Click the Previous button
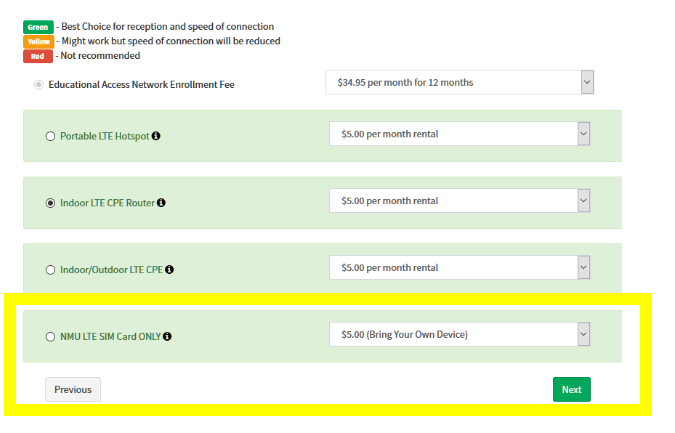This screenshot has height=433, width=675. tap(73, 390)
